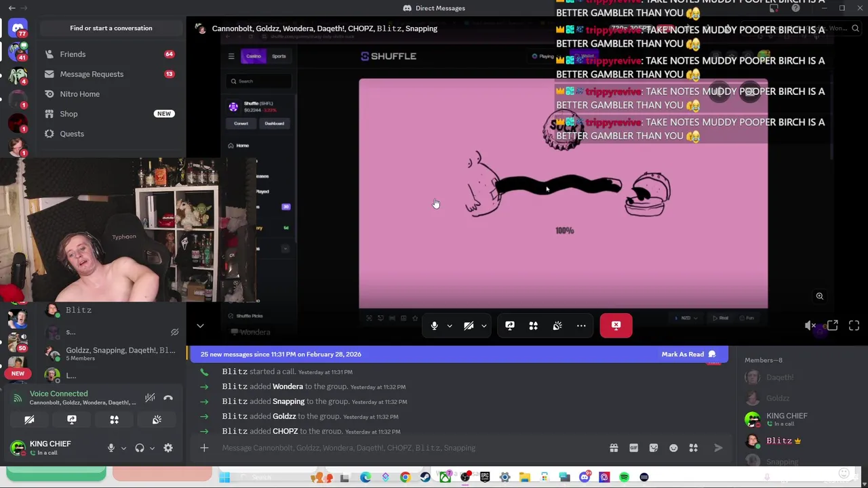This screenshot has height=488, width=868.
Task: Open the mic dropdown arrow in the call bar
Action: (x=450, y=326)
